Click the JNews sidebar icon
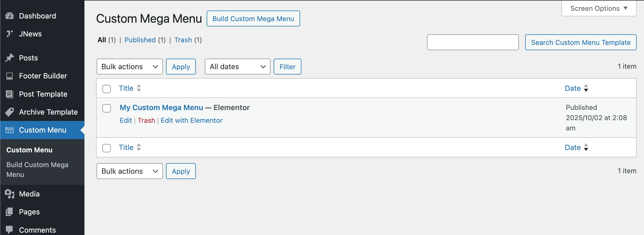Image resolution: width=644 pixels, height=235 pixels. coord(10,34)
